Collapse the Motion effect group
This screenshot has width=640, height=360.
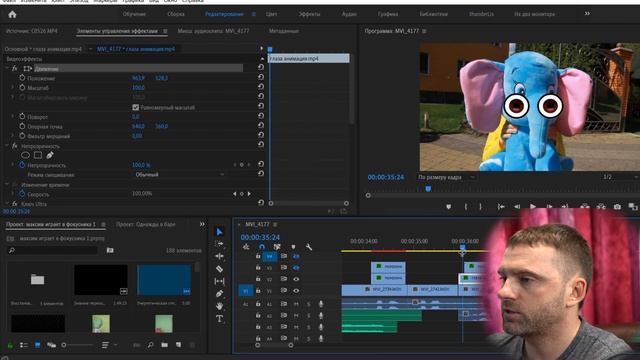pos(7,69)
